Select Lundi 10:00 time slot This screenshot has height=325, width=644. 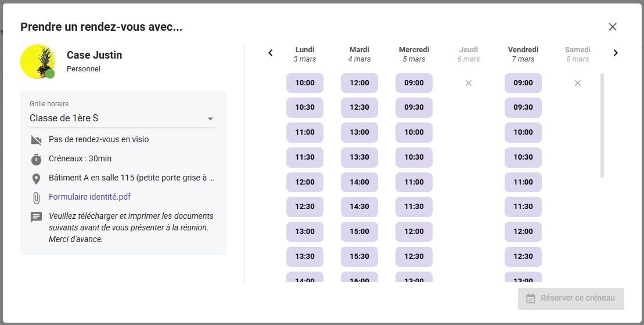pos(305,83)
